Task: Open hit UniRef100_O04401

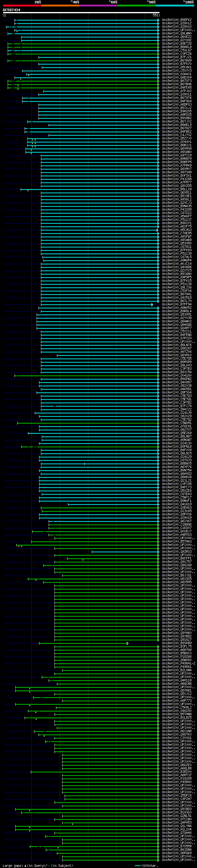Action: (177, 142)
